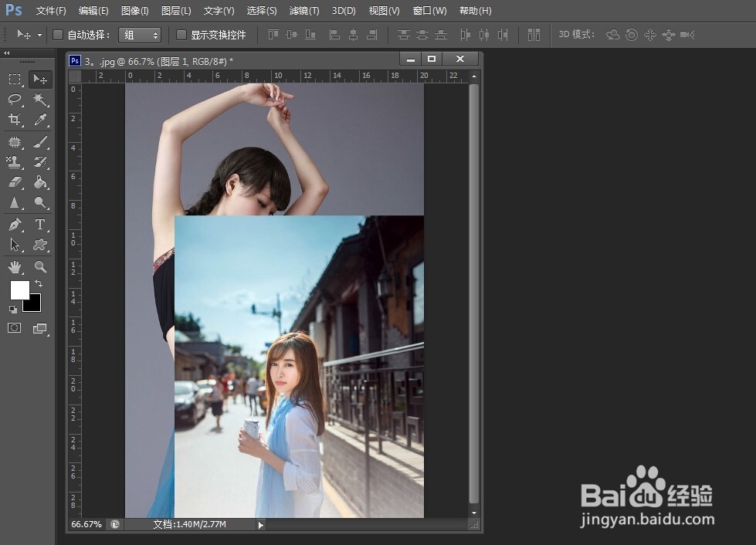This screenshot has width=756, height=545.
Task: Change the screen mode
Action: [x=40, y=329]
